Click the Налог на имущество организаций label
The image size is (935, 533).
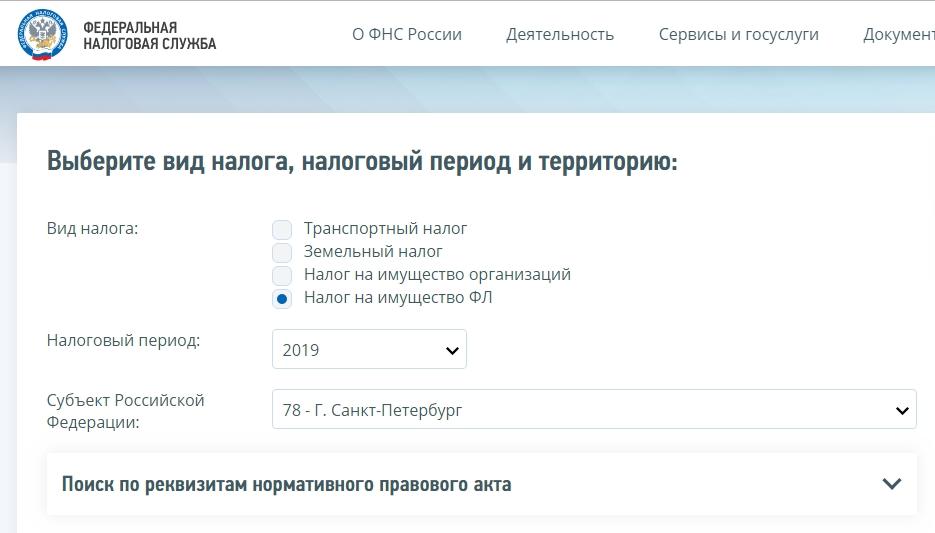click(x=437, y=274)
